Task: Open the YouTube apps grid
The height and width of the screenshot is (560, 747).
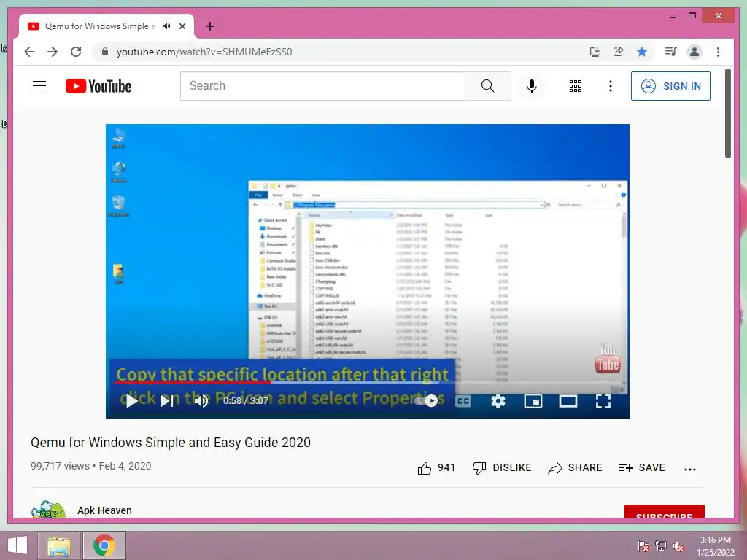Action: pos(576,86)
